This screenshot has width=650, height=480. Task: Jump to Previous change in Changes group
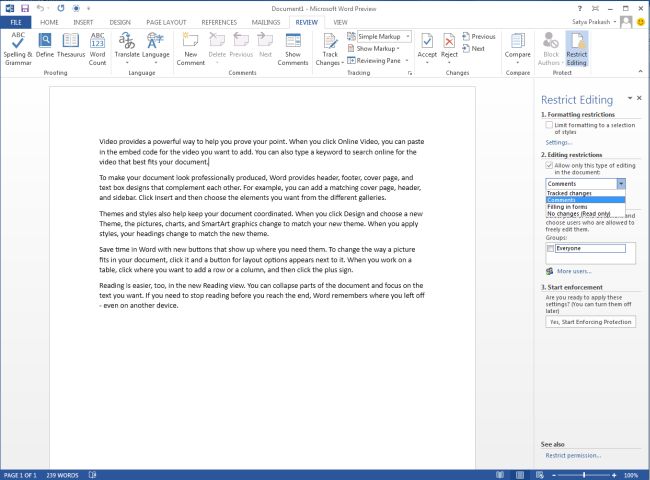(x=479, y=36)
